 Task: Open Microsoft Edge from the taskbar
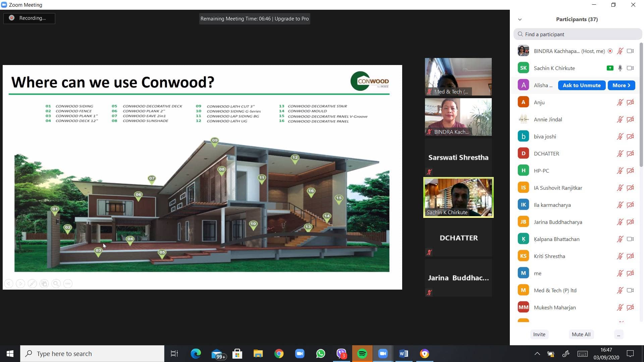coord(196,354)
